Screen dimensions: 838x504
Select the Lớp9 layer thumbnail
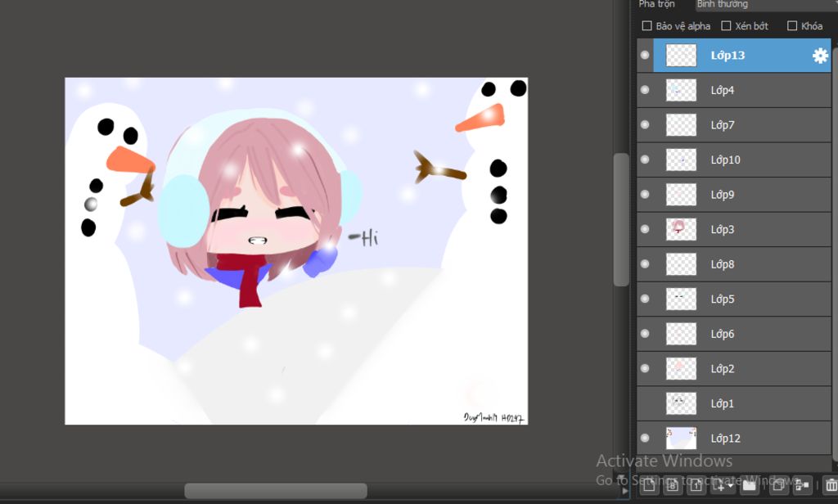pyautogui.click(x=682, y=194)
